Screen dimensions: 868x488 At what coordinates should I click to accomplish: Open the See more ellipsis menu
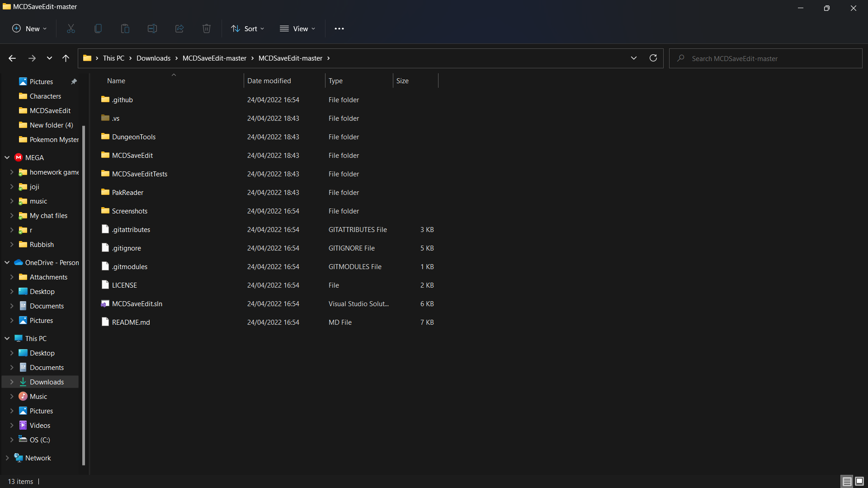339,28
